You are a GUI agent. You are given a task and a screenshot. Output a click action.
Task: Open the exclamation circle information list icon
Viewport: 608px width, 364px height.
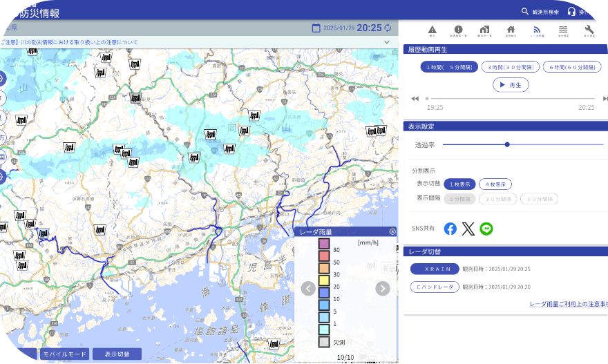tap(458, 30)
